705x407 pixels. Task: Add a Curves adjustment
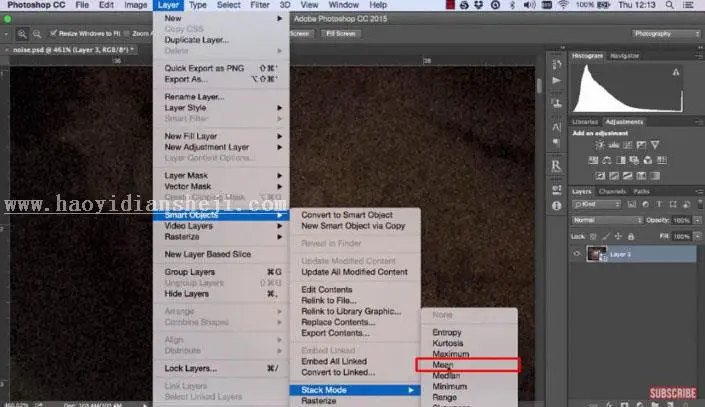(x=628, y=145)
